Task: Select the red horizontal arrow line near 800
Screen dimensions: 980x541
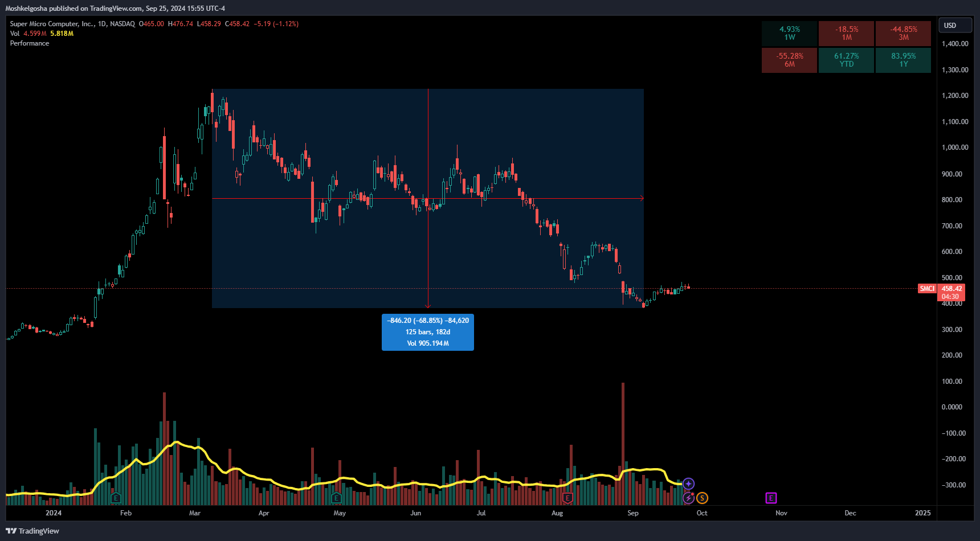Action: coord(428,199)
